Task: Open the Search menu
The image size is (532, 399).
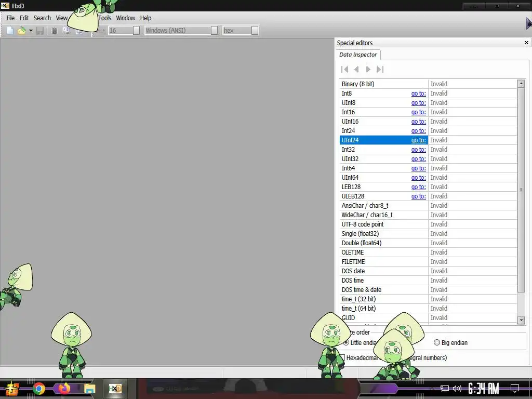Action: click(x=42, y=18)
